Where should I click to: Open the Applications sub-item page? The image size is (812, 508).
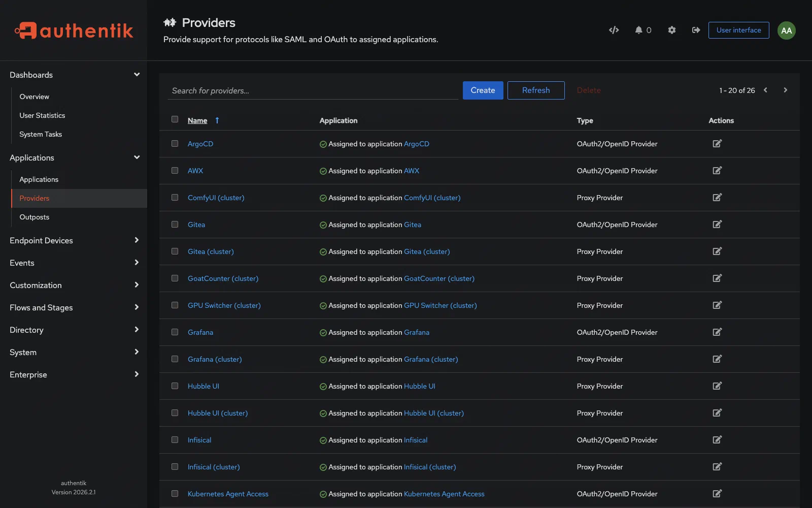coord(79,179)
